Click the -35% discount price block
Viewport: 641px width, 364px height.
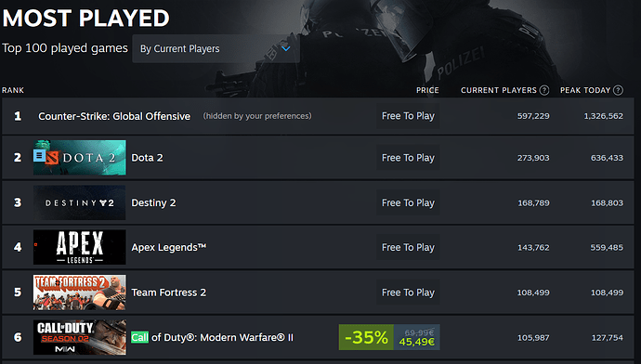(389, 337)
